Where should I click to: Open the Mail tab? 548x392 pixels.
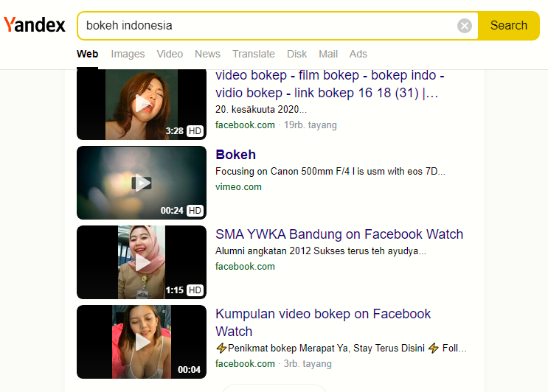tap(327, 54)
